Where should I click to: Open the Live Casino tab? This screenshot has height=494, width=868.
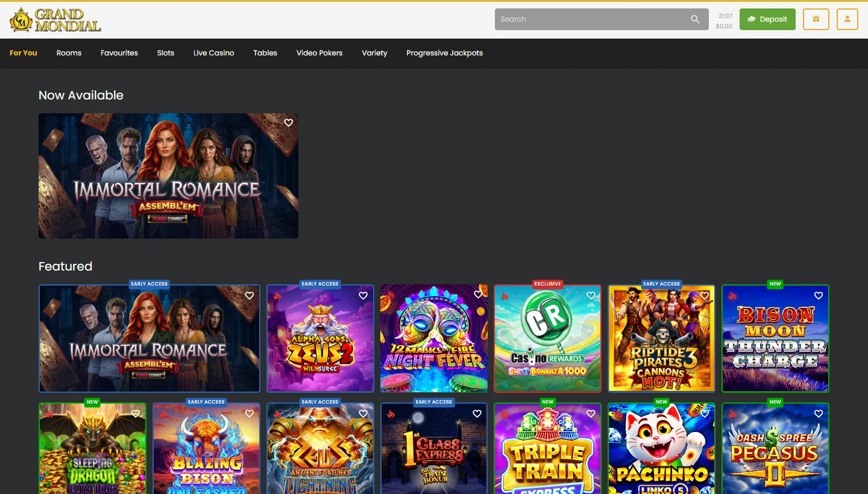pyautogui.click(x=214, y=53)
